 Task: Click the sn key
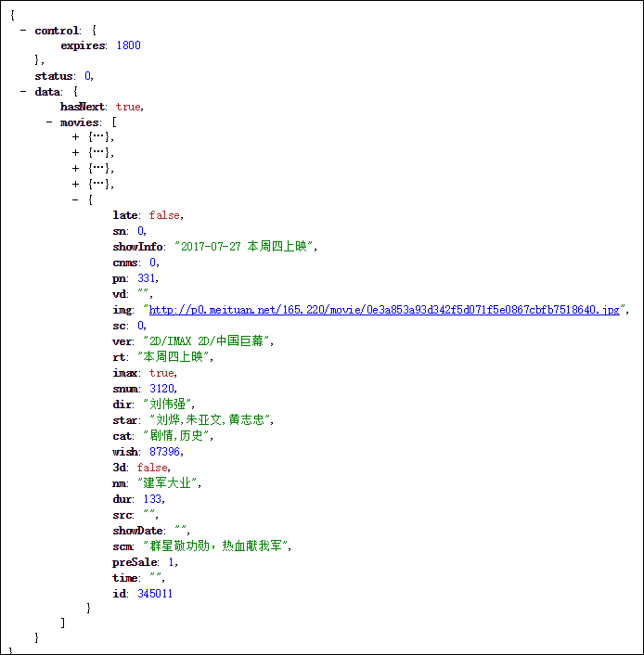click(x=119, y=231)
